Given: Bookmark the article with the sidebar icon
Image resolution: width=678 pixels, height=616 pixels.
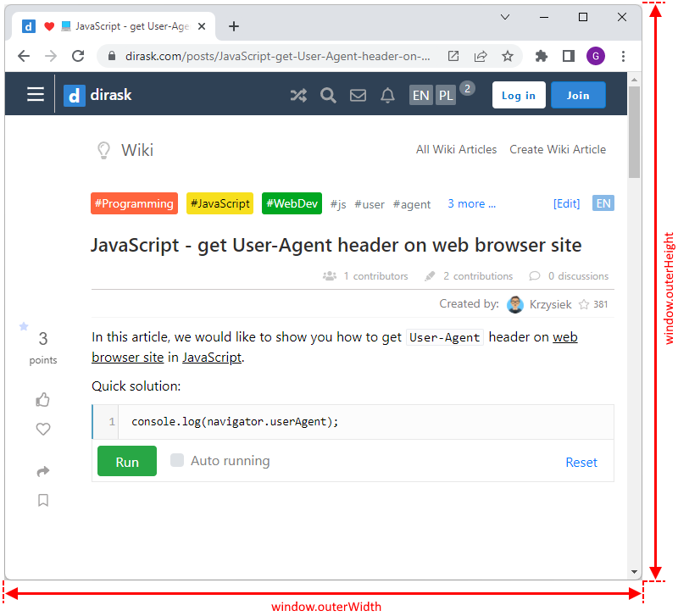Looking at the screenshot, I should point(43,500).
